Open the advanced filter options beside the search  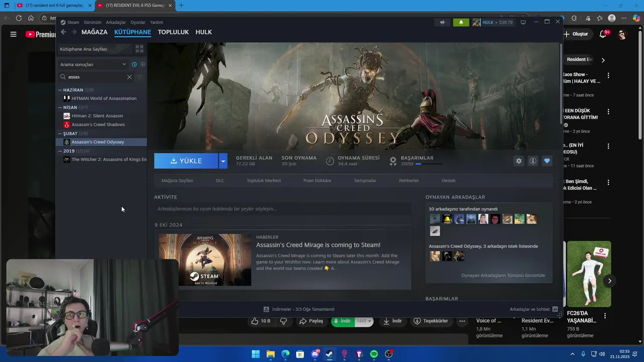[140, 77]
